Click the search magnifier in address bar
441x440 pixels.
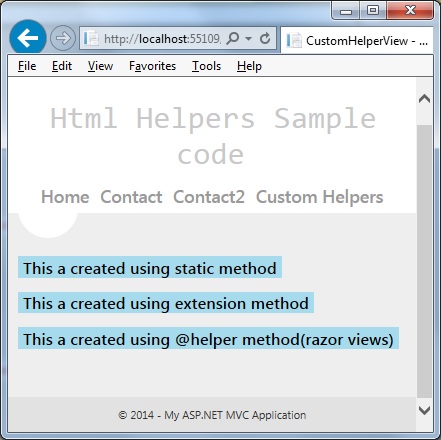(x=233, y=39)
